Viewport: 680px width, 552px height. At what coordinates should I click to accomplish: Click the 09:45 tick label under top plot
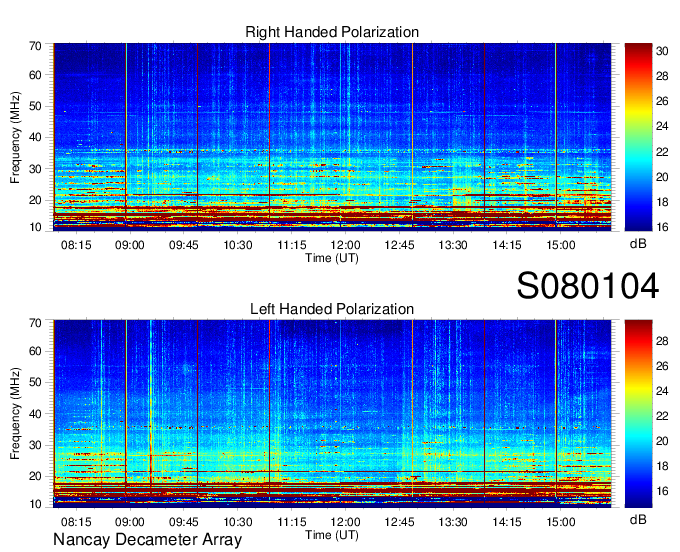(183, 245)
